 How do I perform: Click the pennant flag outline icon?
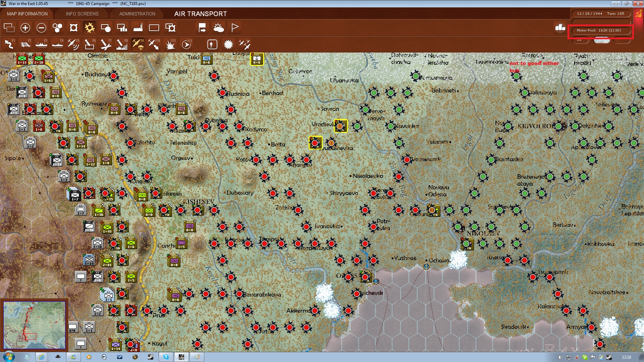click(x=235, y=28)
